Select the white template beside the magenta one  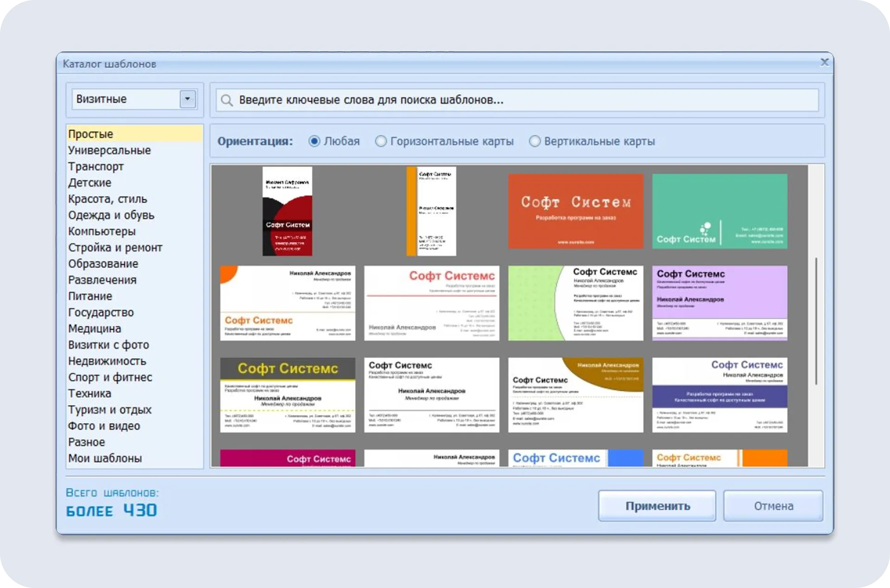[432, 458]
